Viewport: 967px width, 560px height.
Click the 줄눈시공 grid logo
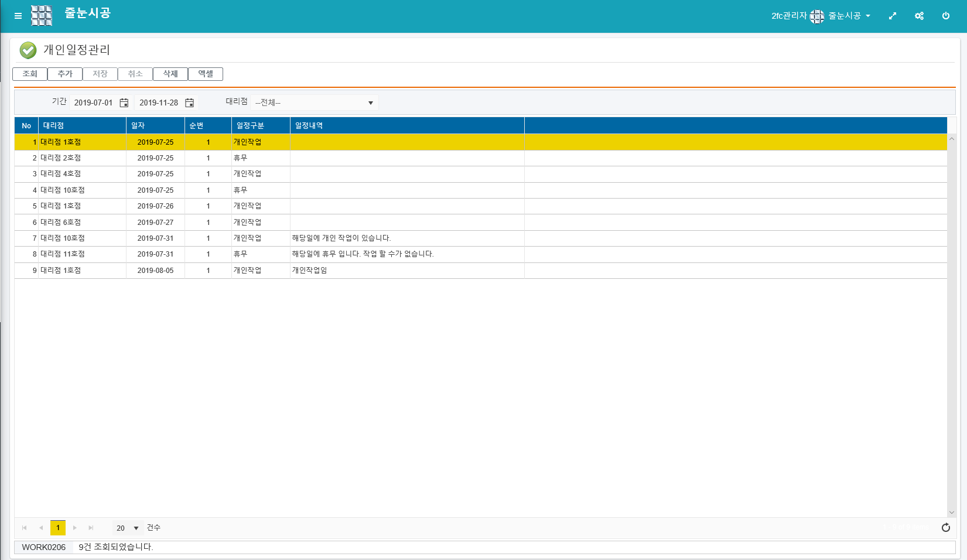click(x=42, y=16)
